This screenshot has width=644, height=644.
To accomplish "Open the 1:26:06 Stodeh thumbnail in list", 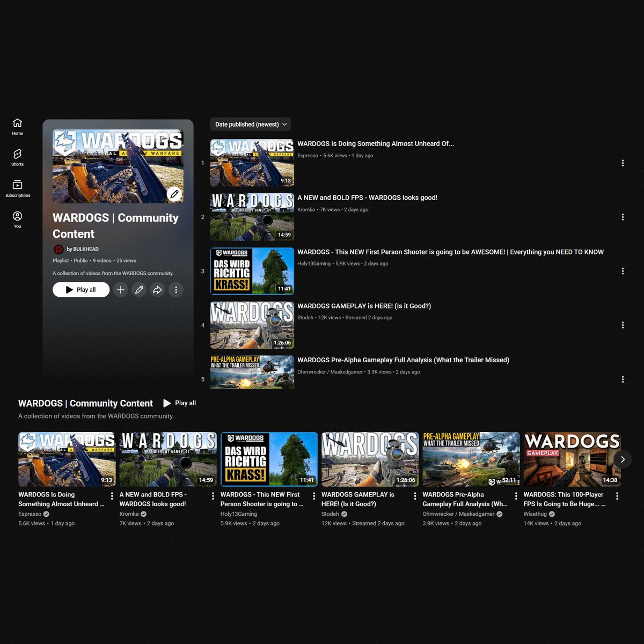I will coord(252,325).
